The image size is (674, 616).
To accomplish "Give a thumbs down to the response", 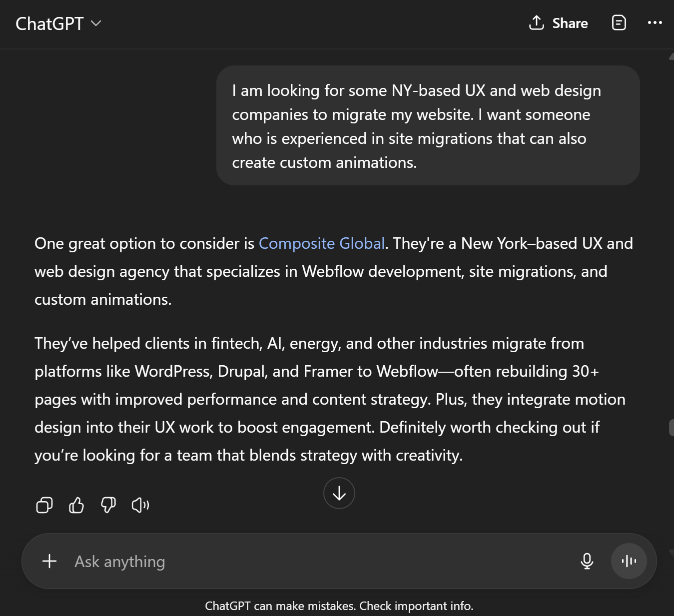I will [108, 505].
